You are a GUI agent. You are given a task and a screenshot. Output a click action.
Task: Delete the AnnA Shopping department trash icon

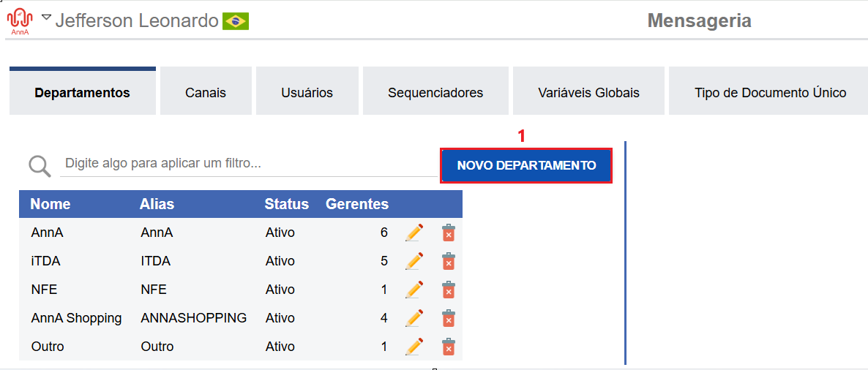coord(449,318)
